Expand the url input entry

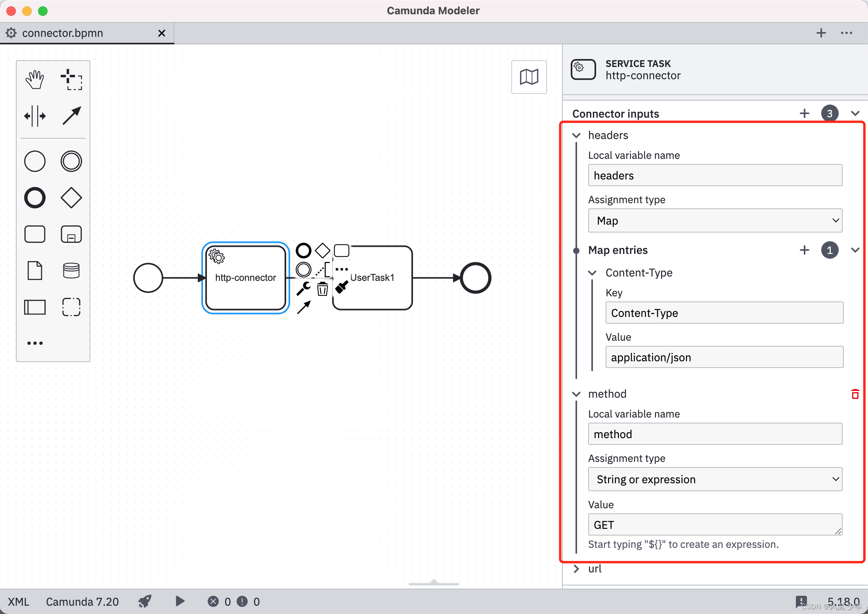tap(576, 569)
